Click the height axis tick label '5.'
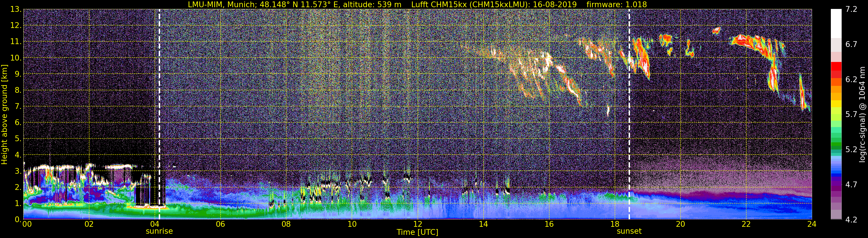868x238 pixels. click(18, 139)
